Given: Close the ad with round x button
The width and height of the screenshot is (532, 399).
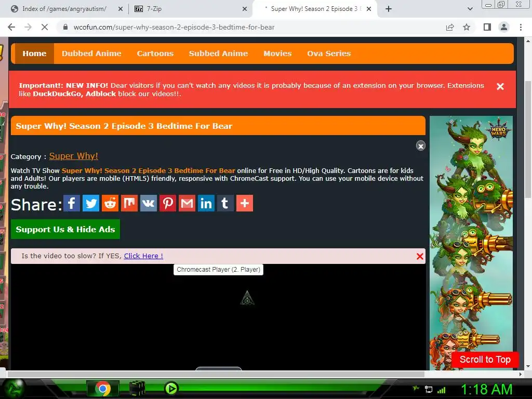Looking at the screenshot, I should click(421, 146).
